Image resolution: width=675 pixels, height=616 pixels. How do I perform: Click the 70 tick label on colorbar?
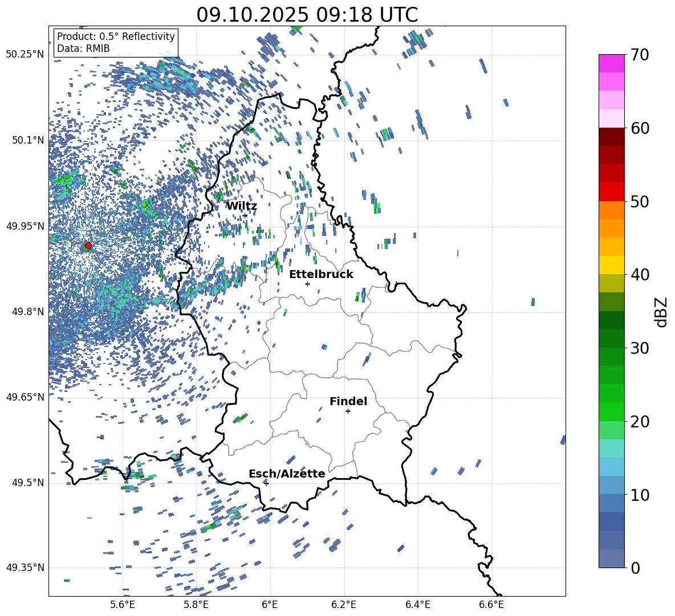click(x=639, y=55)
